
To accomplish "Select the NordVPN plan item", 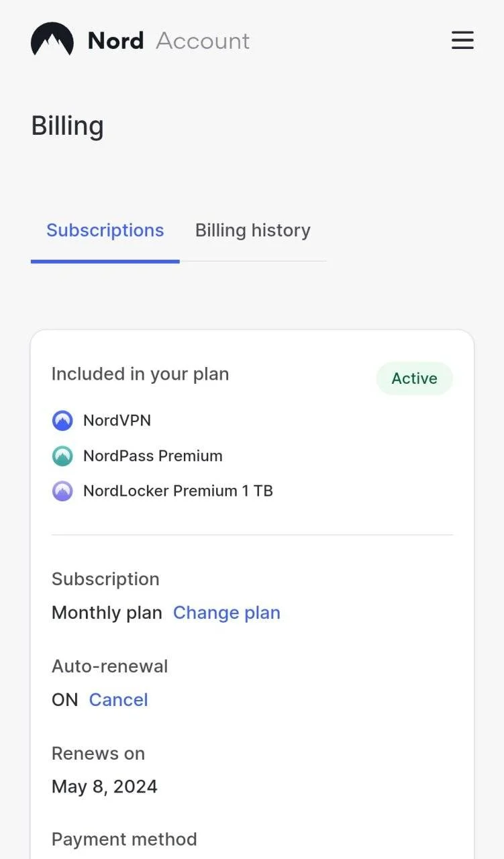I will pos(117,421).
